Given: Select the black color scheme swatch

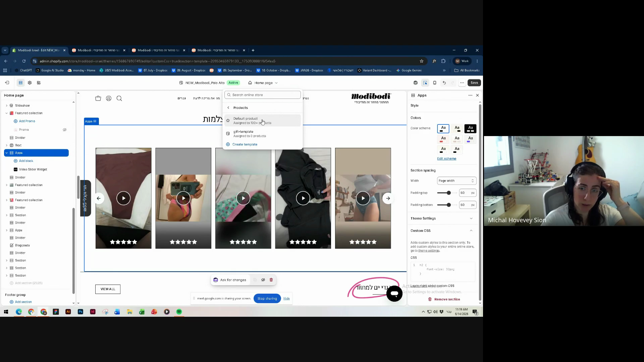Looking at the screenshot, I should pyautogui.click(x=470, y=129).
